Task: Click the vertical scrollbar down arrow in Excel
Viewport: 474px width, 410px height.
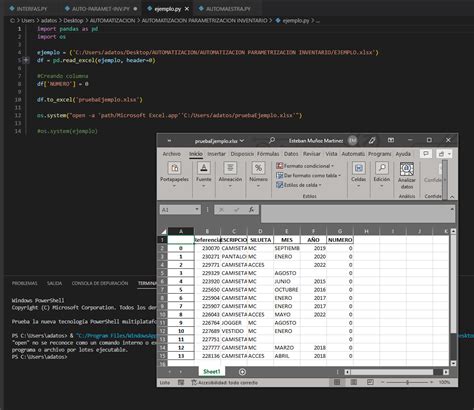Action: click(453, 363)
